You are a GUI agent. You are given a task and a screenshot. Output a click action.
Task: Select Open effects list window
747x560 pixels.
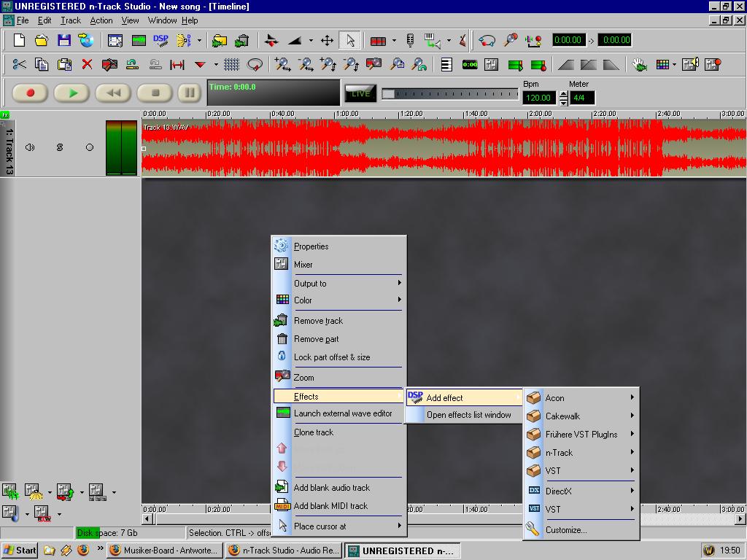coord(463,415)
